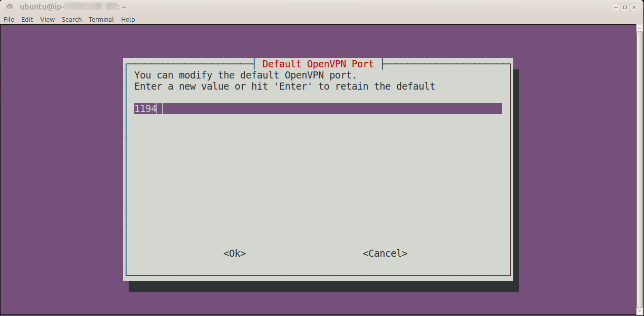Viewport: 644px width, 316px height.
Task: Minimize the terminal window
Action: (616, 7)
